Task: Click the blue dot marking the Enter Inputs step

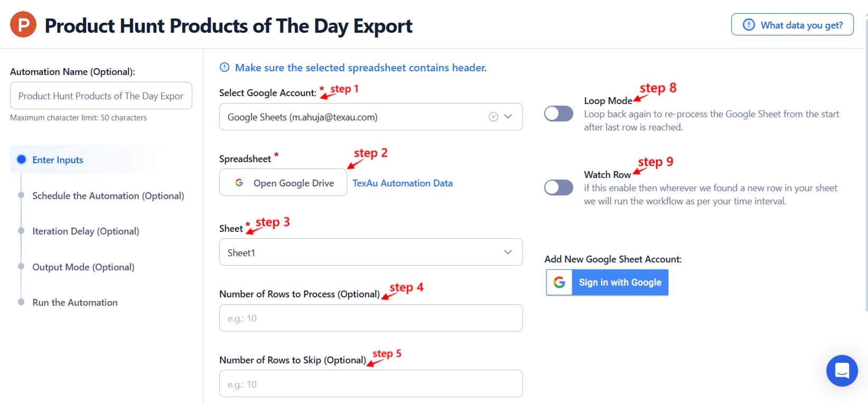Action: click(x=21, y=159)
